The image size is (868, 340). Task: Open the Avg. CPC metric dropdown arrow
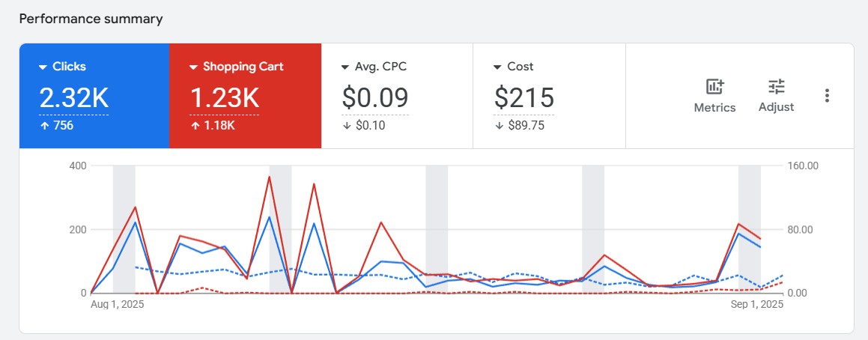(345, 67)
